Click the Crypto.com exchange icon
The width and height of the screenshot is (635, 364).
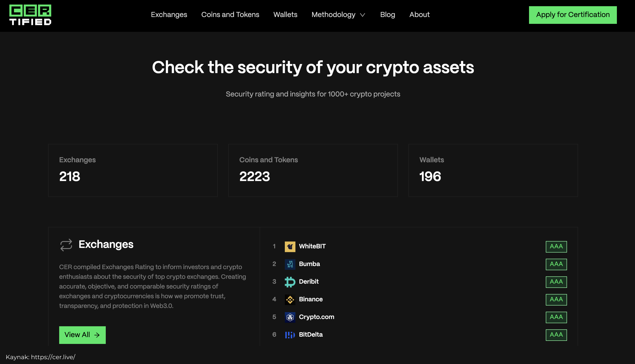(289, 317)
